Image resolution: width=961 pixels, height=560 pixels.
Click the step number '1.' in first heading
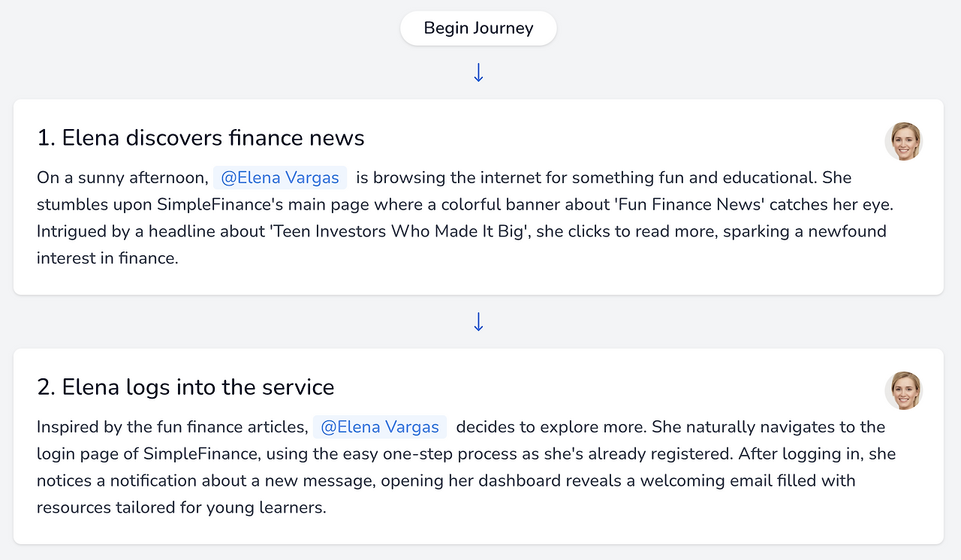tap(47, 138)
